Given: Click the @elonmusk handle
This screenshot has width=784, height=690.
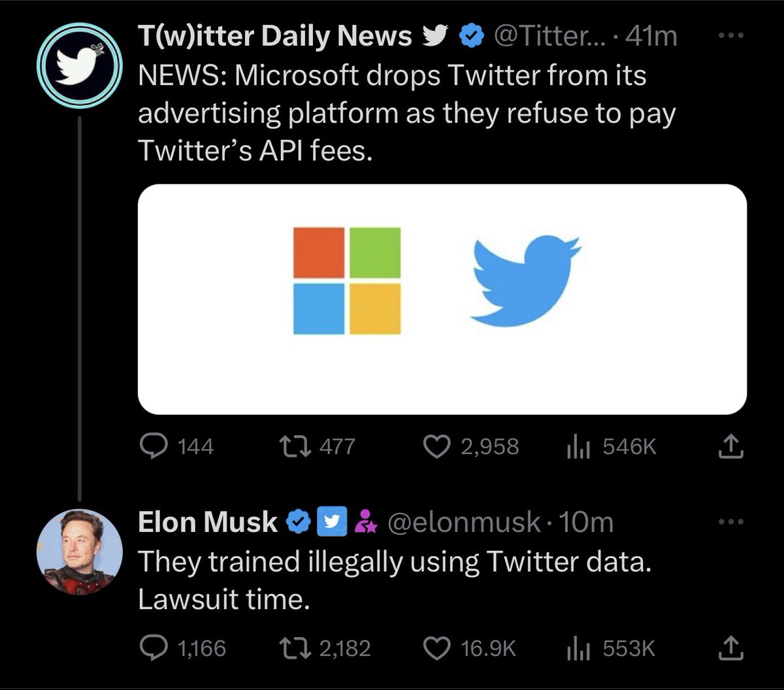Looking at the screenshot, I should click(464, 521).
